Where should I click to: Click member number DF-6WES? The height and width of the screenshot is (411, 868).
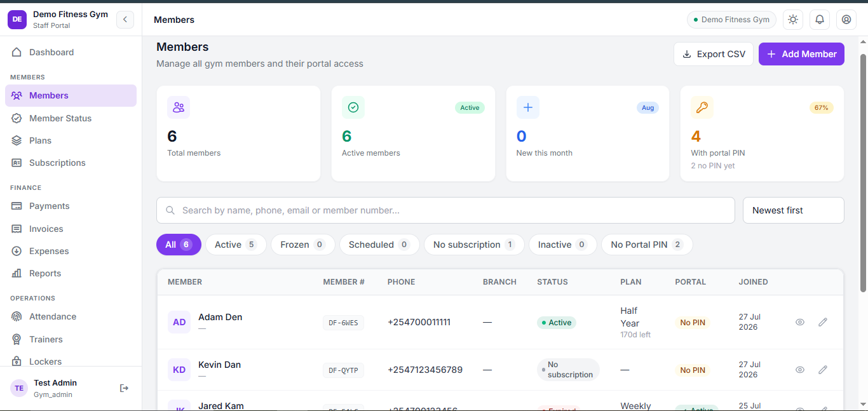tap(343, 323)
